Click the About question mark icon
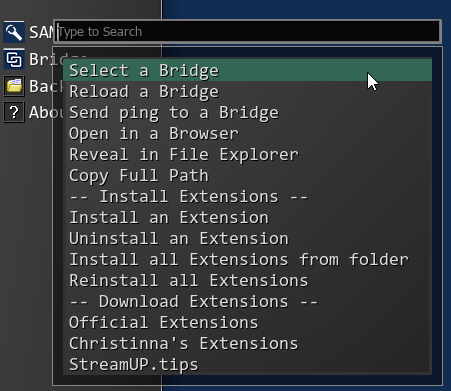 (x=14, y=112)
